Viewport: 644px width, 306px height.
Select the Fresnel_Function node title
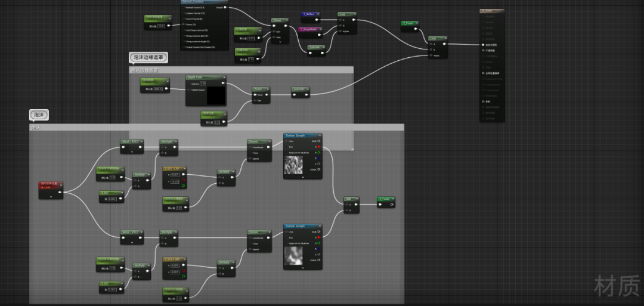[204, 2]
